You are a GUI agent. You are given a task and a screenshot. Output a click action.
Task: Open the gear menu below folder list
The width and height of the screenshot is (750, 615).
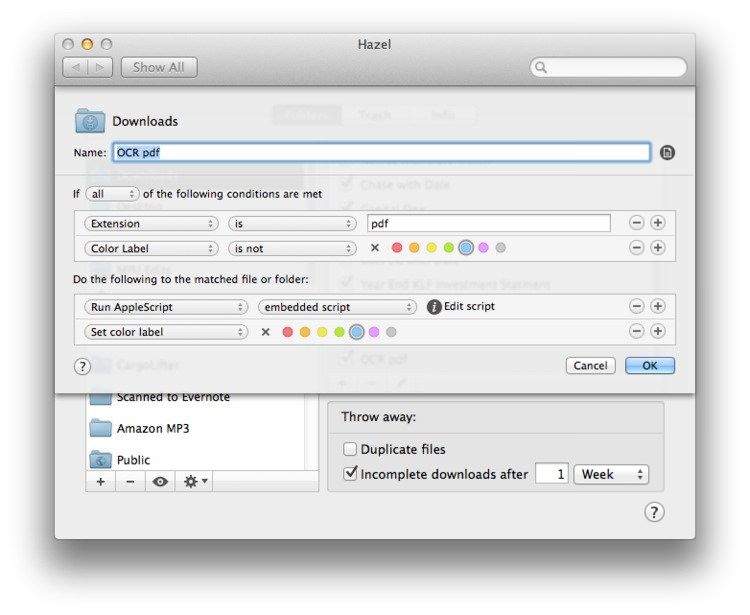194,481
